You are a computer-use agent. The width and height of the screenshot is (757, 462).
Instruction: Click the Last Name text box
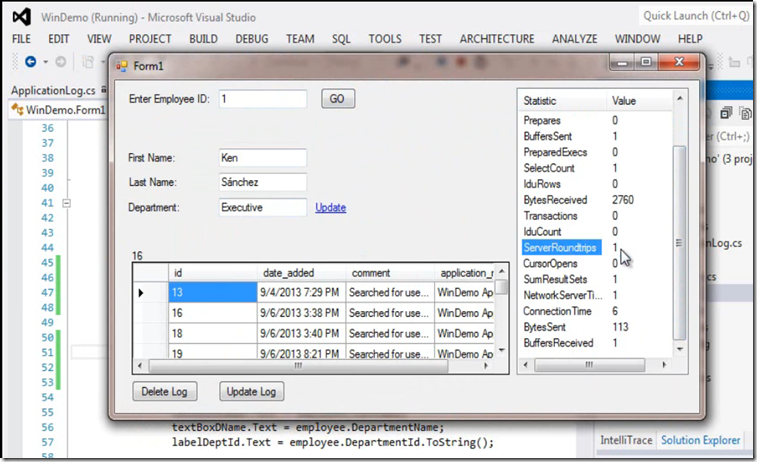(263, 182)
